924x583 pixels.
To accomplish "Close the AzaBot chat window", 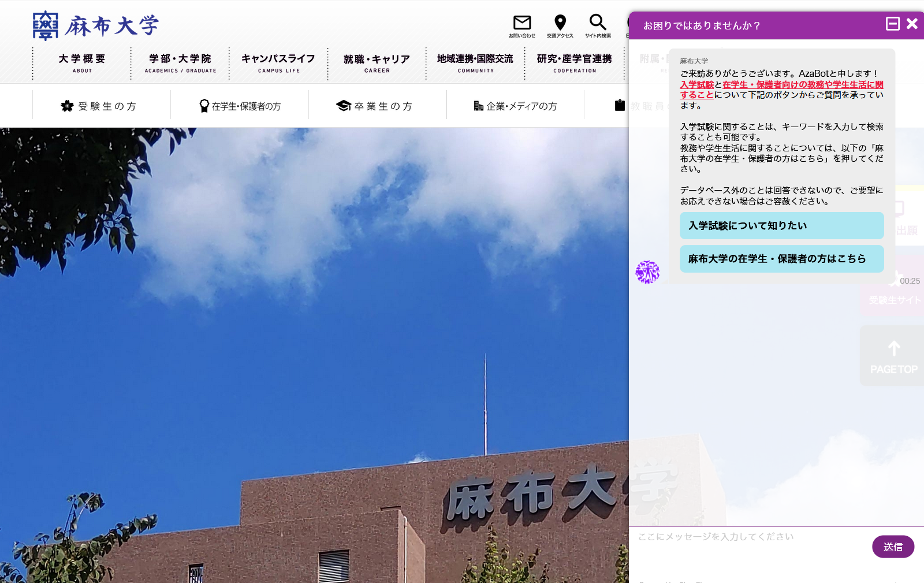I will point(912,24).
